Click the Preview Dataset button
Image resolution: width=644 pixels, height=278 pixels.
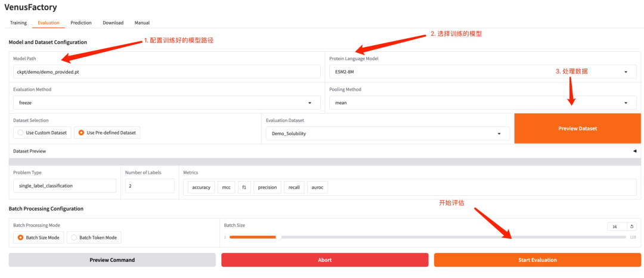pos(577,129)
